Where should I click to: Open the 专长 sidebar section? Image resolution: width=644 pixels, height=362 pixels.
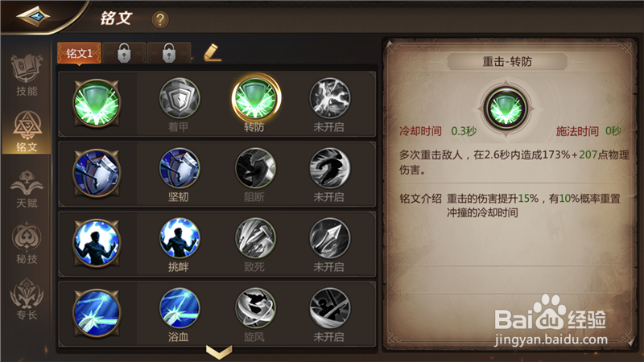27,299
